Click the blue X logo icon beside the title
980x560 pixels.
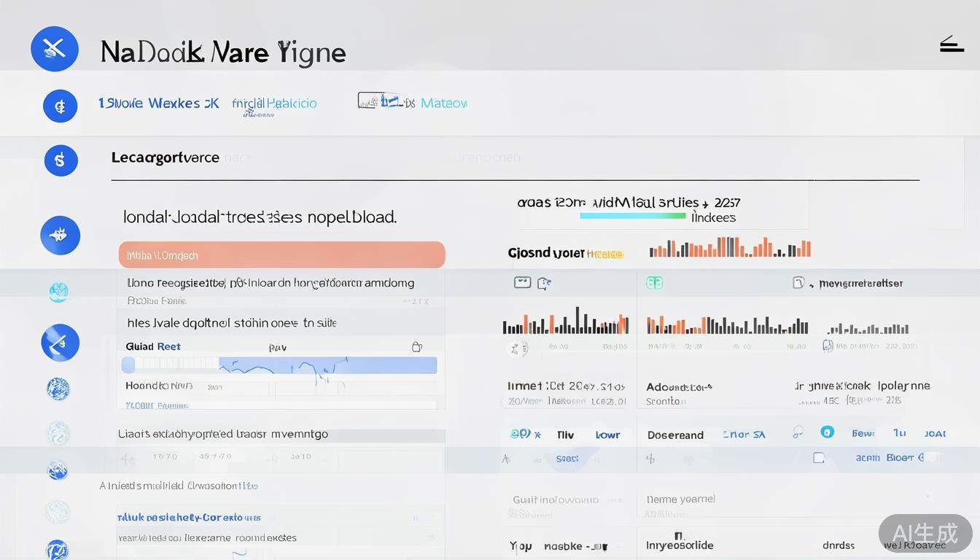[55, 49]
